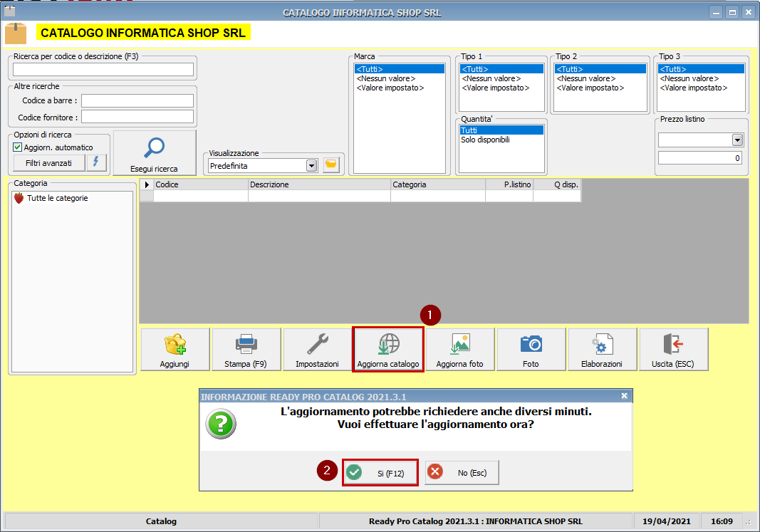Click the catalog box icon in header

pyautogui.click(x=16, y=33)
